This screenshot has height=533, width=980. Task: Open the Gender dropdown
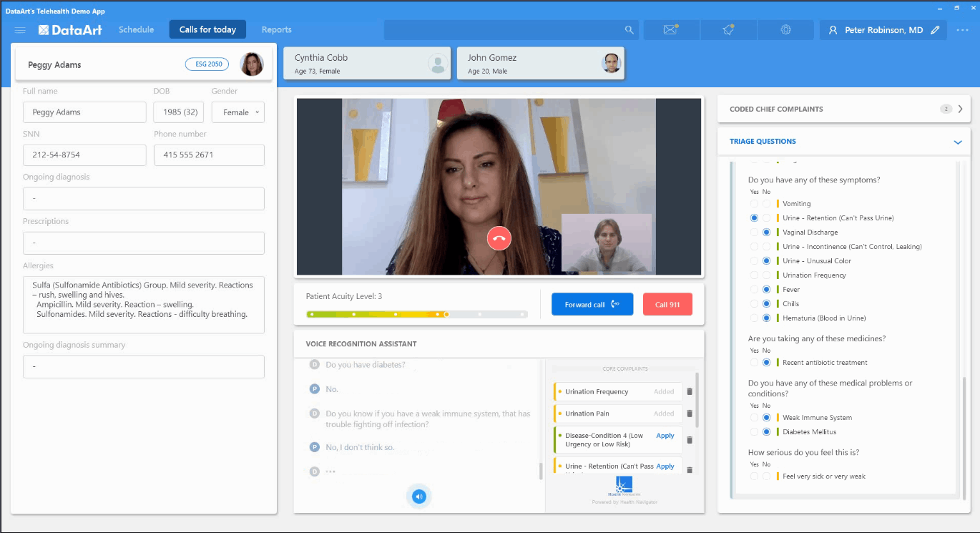238,112
